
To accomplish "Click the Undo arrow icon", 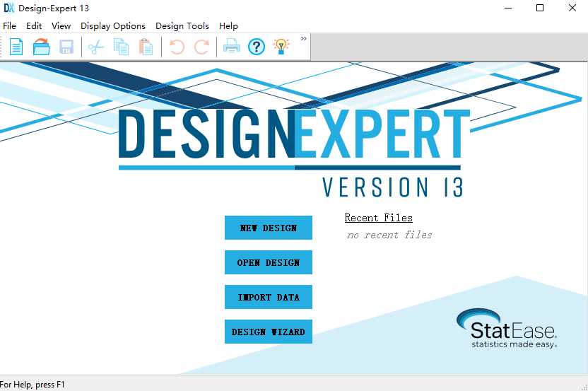I will click(177, 47).
